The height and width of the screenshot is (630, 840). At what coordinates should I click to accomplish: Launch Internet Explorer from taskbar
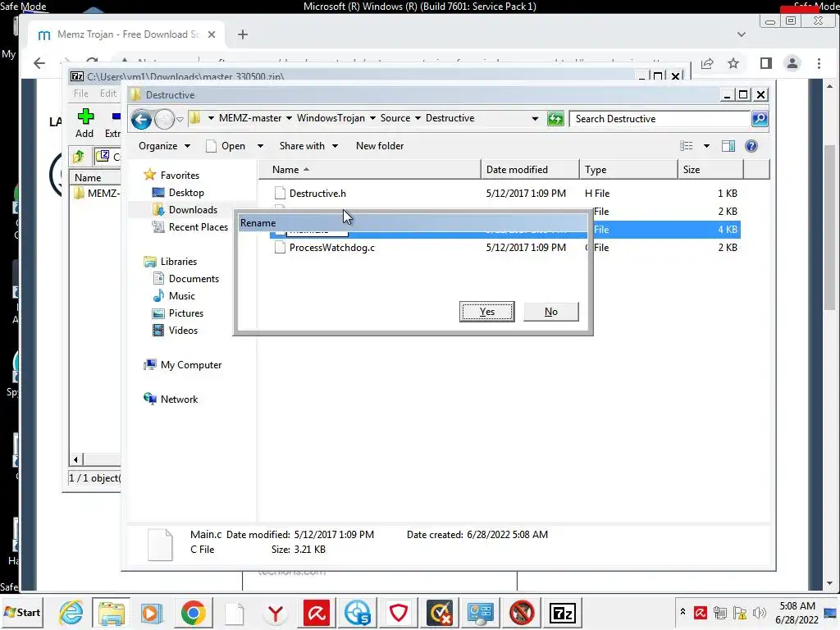pos(71,613)
